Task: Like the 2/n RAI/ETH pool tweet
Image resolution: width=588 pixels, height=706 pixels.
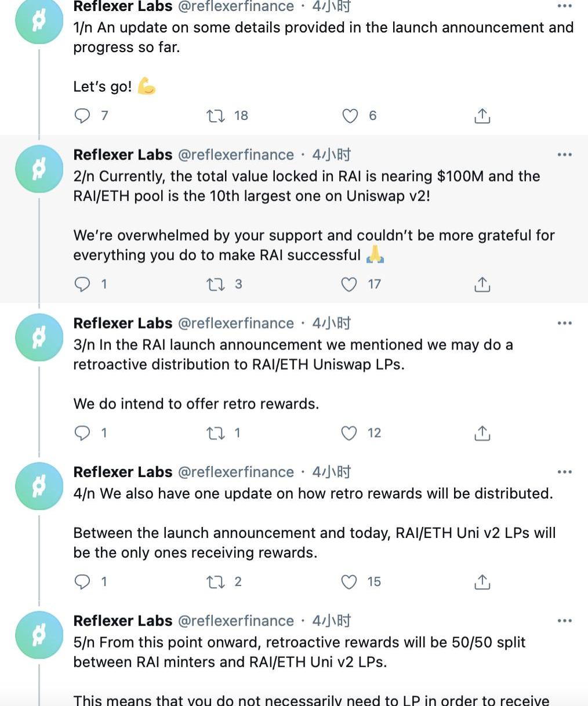Action: 349,284
